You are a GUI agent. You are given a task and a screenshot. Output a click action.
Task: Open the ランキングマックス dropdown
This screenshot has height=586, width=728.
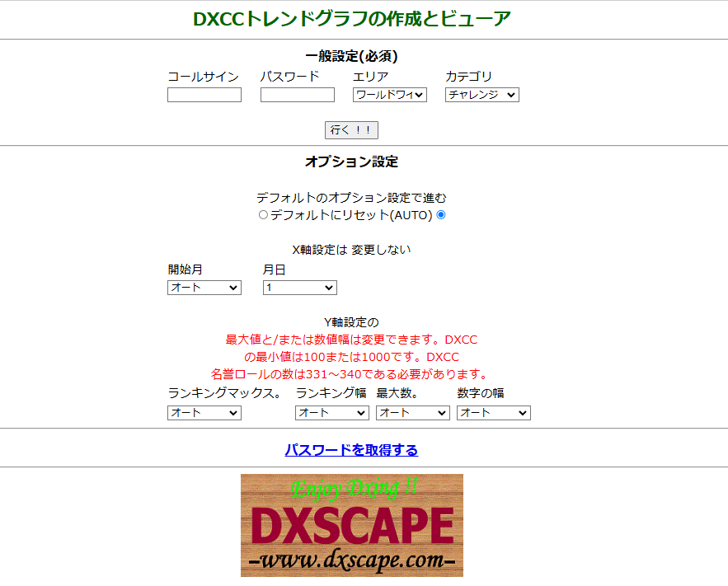tap(204, 413)
